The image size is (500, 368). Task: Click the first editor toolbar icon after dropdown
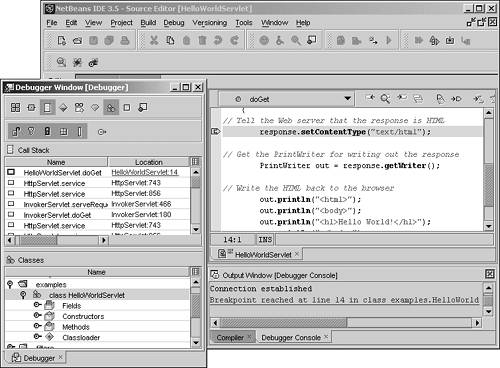(x=370, y=98)
